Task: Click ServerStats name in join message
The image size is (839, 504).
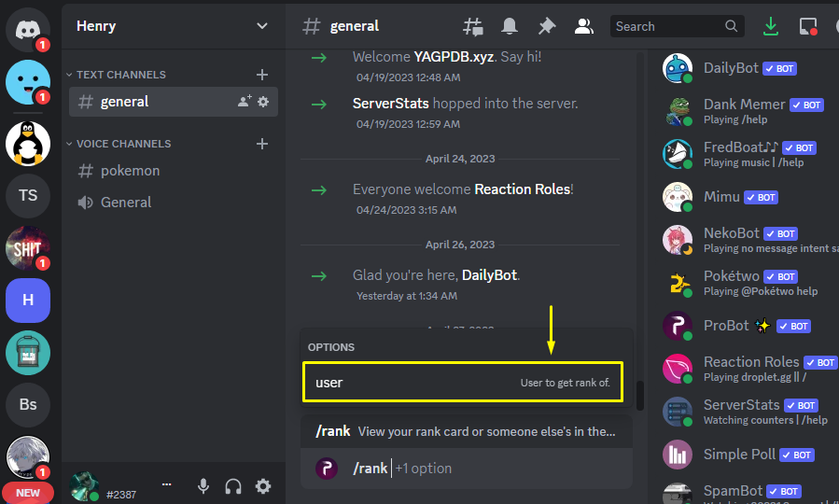Action: coord(391,104)
